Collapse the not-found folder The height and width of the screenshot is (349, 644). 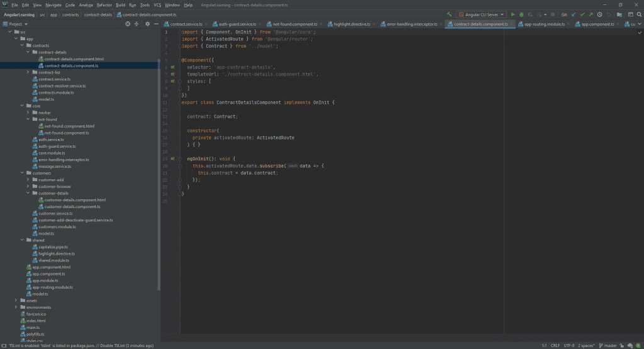pyautogui.click(x=28, y=119)
